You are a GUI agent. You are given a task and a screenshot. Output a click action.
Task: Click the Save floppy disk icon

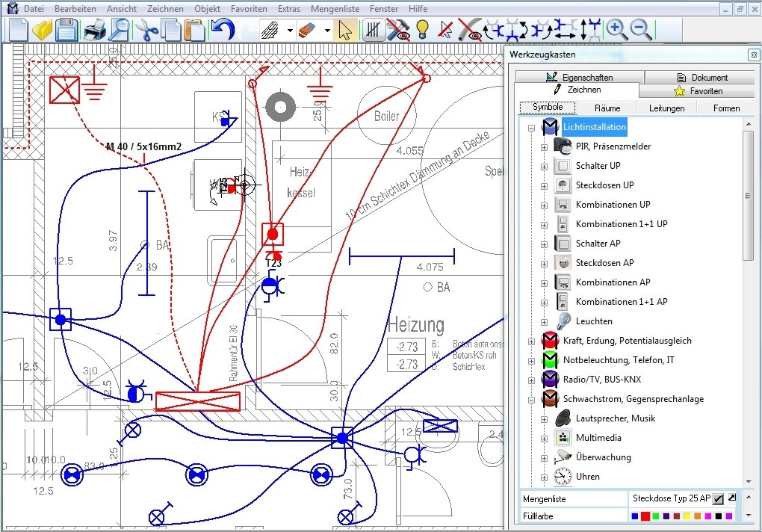point(66,30)
